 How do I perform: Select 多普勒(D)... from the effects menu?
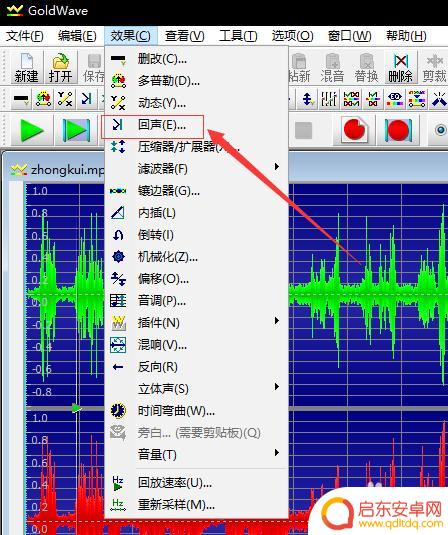[x=196, y=81]
